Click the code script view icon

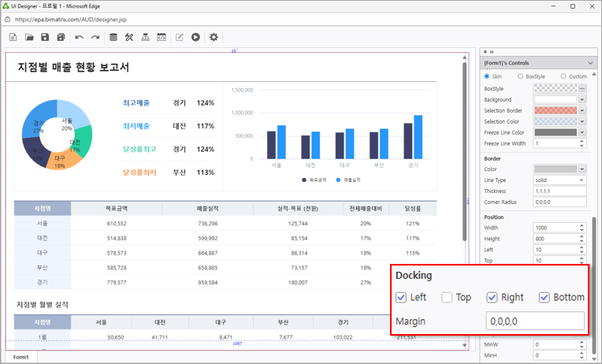(x=162, y=37)
